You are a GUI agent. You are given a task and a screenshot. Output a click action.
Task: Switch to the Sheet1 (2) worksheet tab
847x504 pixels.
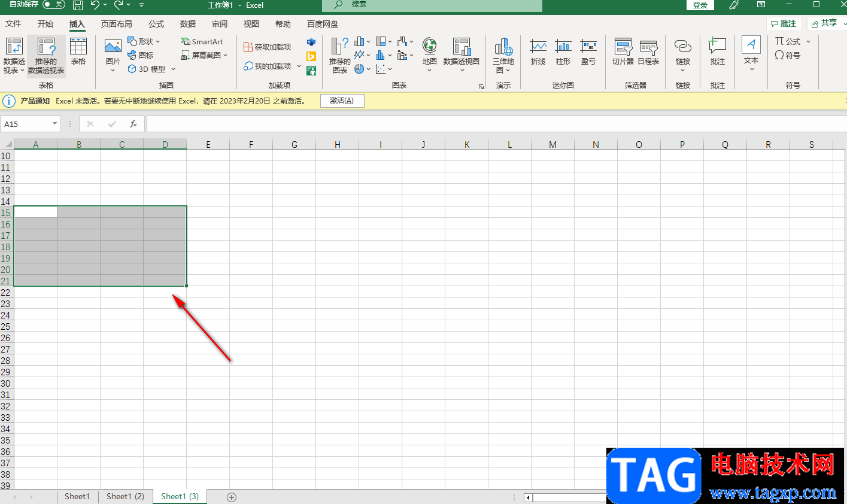pos(125,497)
